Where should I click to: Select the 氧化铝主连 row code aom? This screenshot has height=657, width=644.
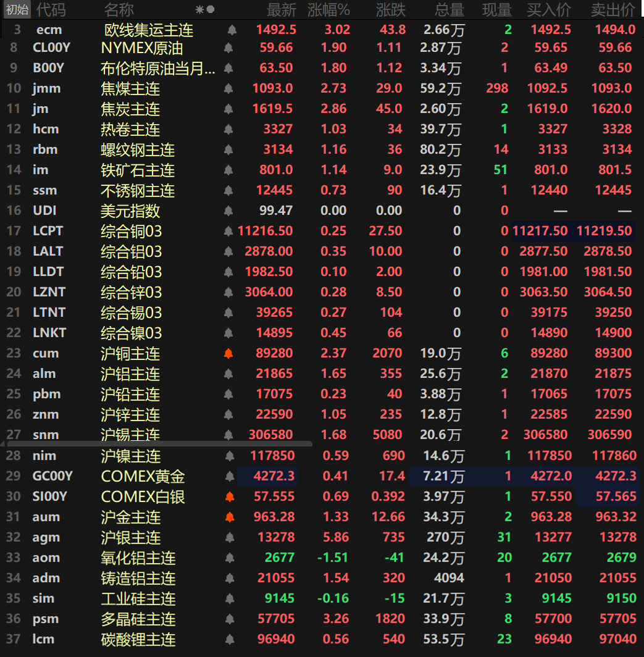pyautogui.click(x=46, y=558)
